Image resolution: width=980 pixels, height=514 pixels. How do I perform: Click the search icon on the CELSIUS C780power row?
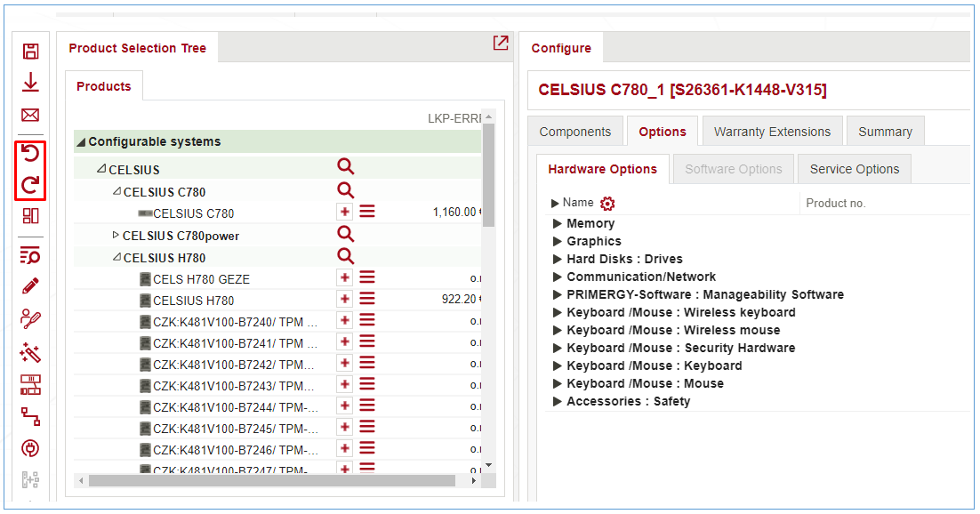coord(346,234)
